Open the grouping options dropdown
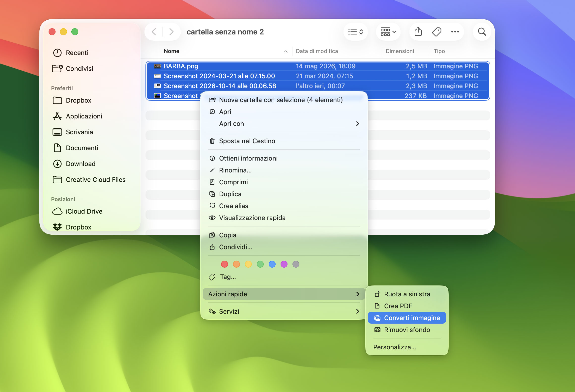This screenshot has width=575, height=392. coord(388,32)
